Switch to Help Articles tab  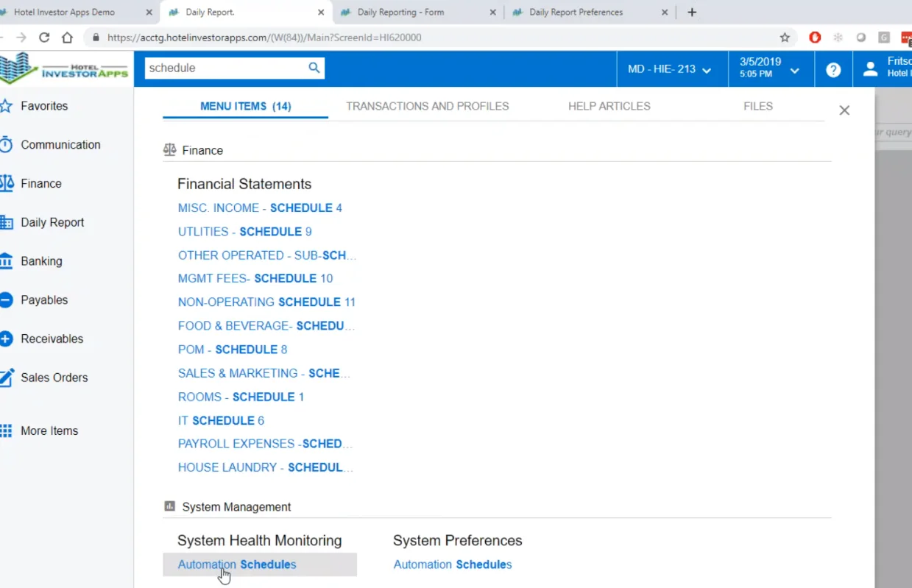609,106
